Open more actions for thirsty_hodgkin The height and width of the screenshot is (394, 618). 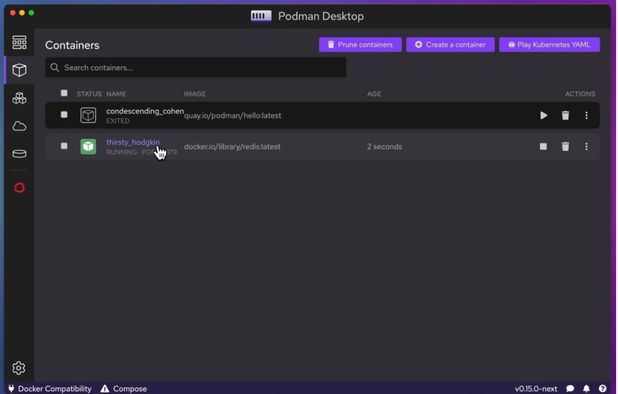pyautogui.click(x=586, y=147)
